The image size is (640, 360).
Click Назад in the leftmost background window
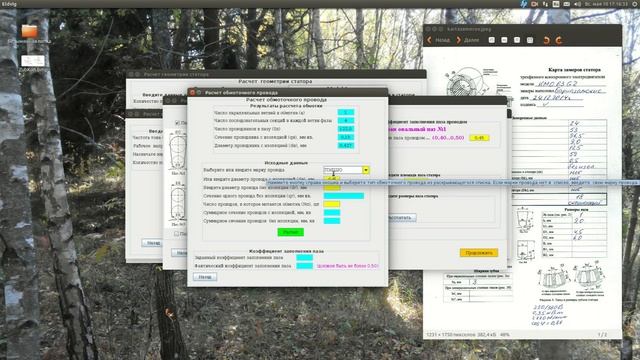click(153, 243)
